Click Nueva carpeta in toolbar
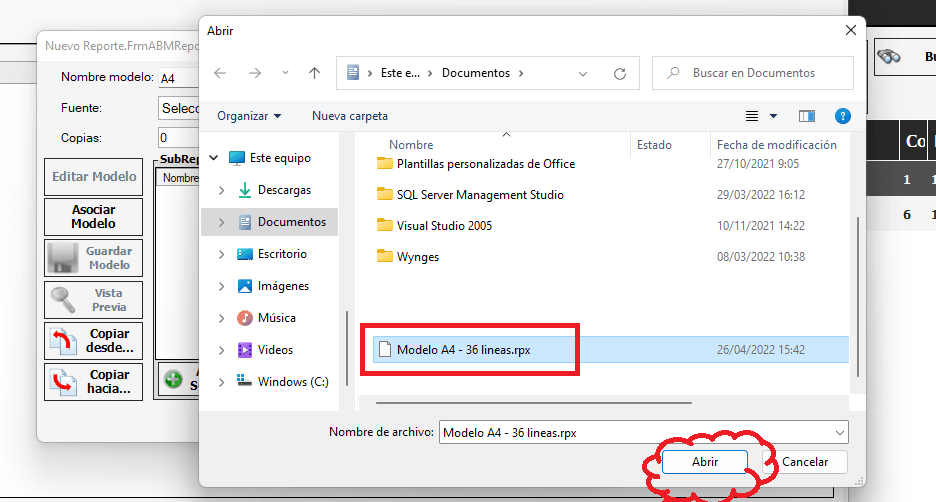The image size is (936, 502). 350,116
